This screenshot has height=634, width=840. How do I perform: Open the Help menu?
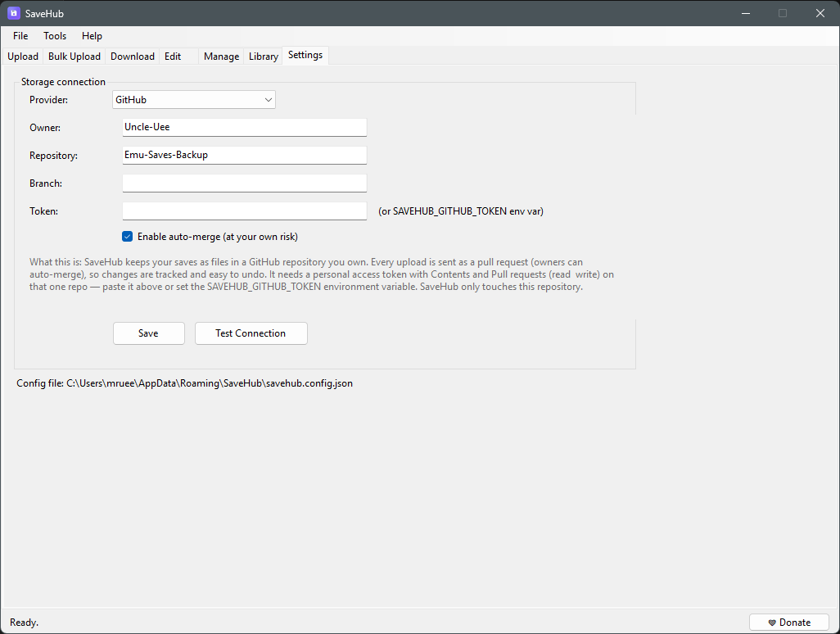pyautogui.click(x=92, y=36)
